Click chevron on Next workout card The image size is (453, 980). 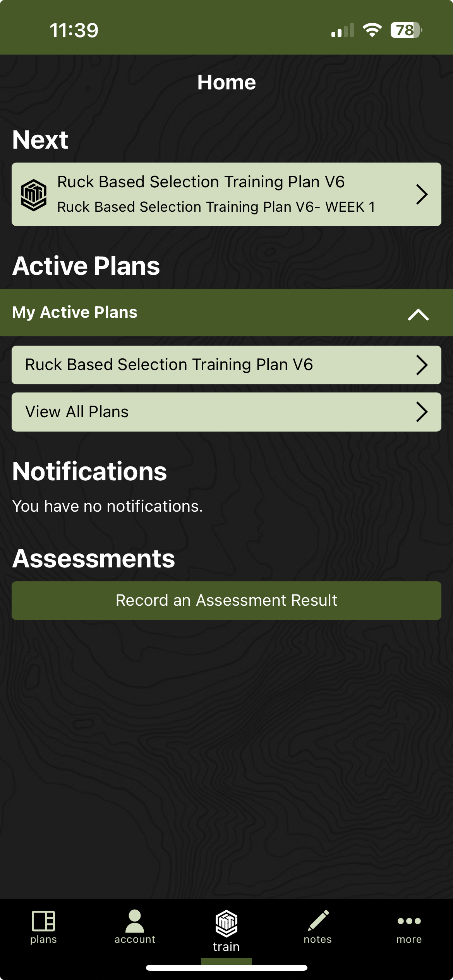[x=422, y=194]
